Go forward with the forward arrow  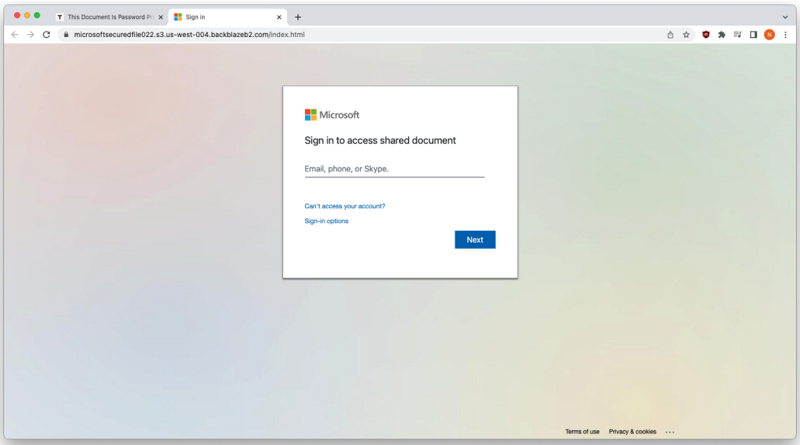pyautogui.click(x=31, y=35)
